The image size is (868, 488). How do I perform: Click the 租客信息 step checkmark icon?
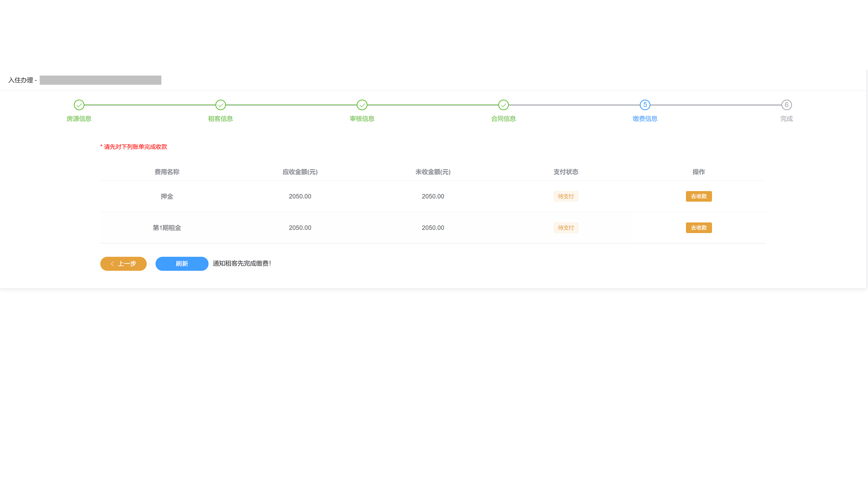click(x=220, y=105)
